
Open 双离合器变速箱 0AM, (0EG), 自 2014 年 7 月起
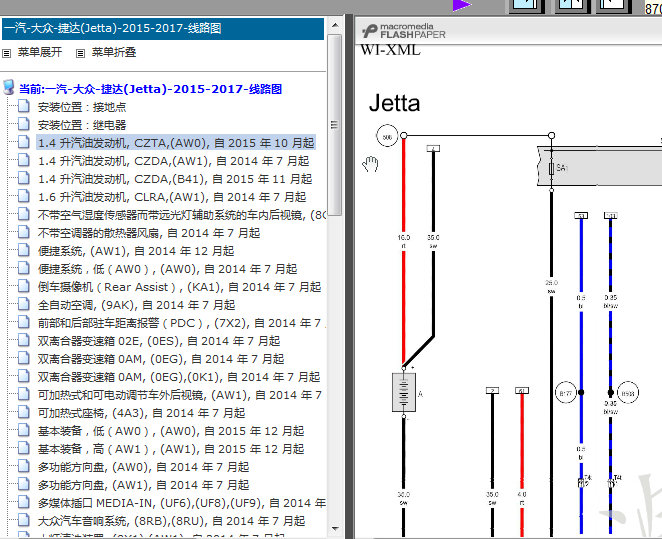[161, 359]
